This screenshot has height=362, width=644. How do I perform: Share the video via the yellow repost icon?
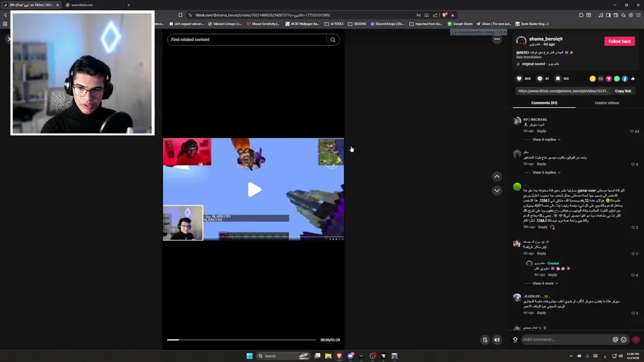click(593, 78)
